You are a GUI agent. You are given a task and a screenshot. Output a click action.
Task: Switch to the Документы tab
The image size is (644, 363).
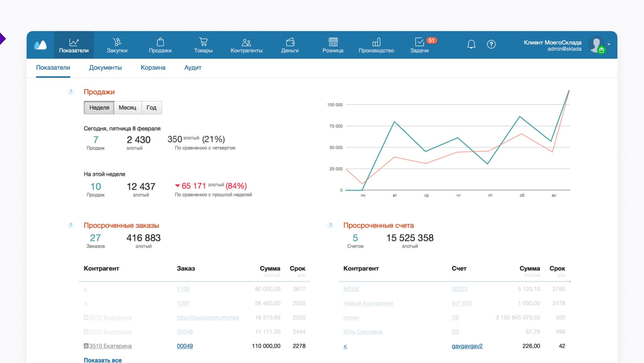pos(105,68)
